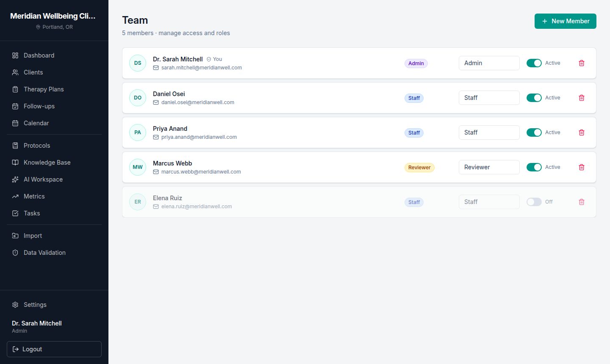
Task: Click trash icon for Marcus Webb
Action: 582,167
